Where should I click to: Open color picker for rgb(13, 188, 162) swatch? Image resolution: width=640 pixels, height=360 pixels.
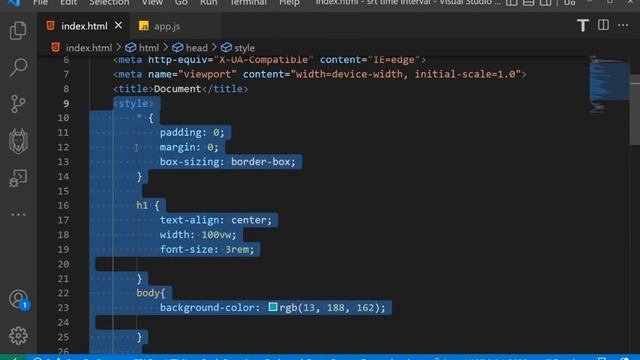click(x=273, y=307)
